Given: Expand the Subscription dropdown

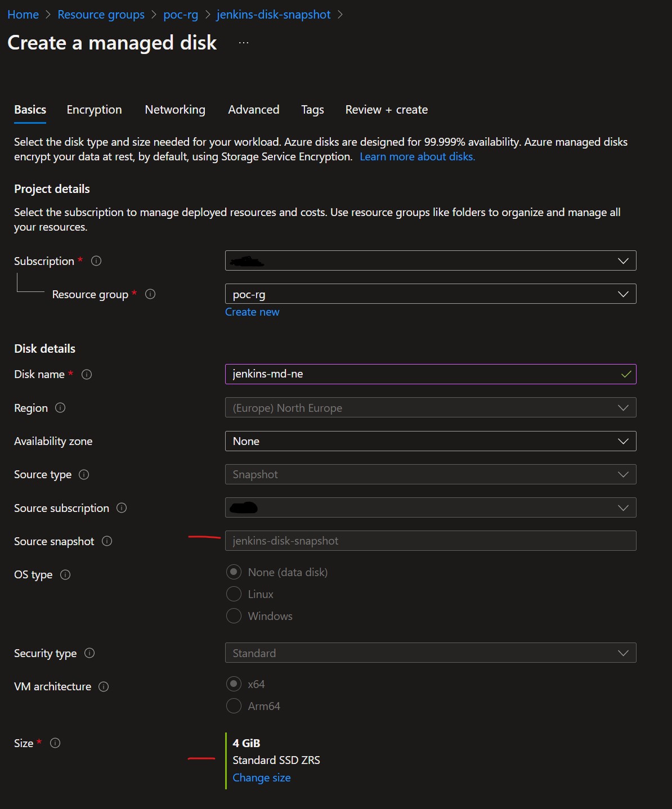Looking at the screenshot, I should [430, 261].
